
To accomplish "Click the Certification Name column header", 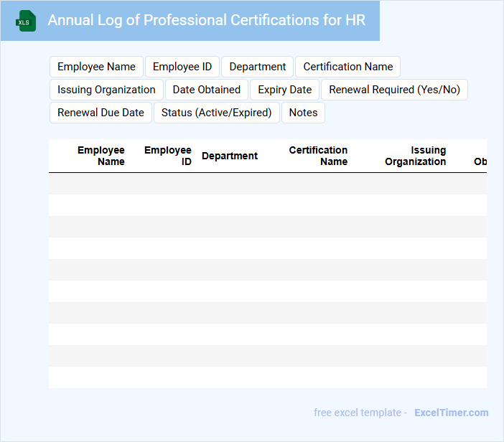I will coord(318,156).
